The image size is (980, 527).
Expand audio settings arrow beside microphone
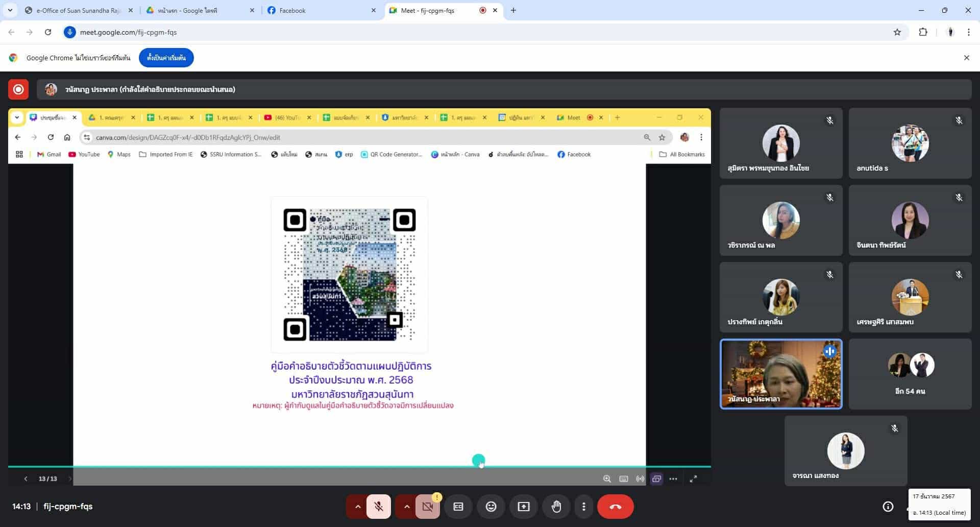pyautogui.click(x=357, y=507)
